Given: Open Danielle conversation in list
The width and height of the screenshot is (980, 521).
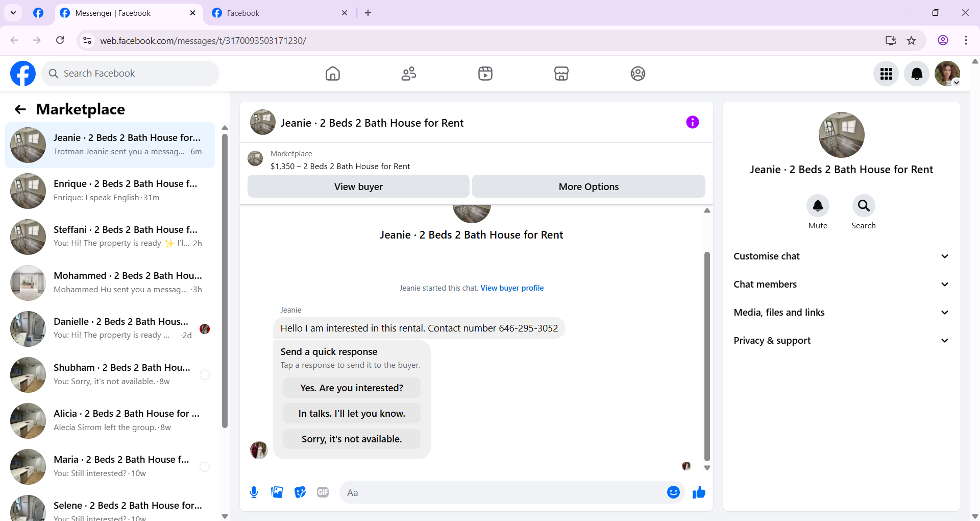Looking at the screenshot, I should [x=110, y=329].
